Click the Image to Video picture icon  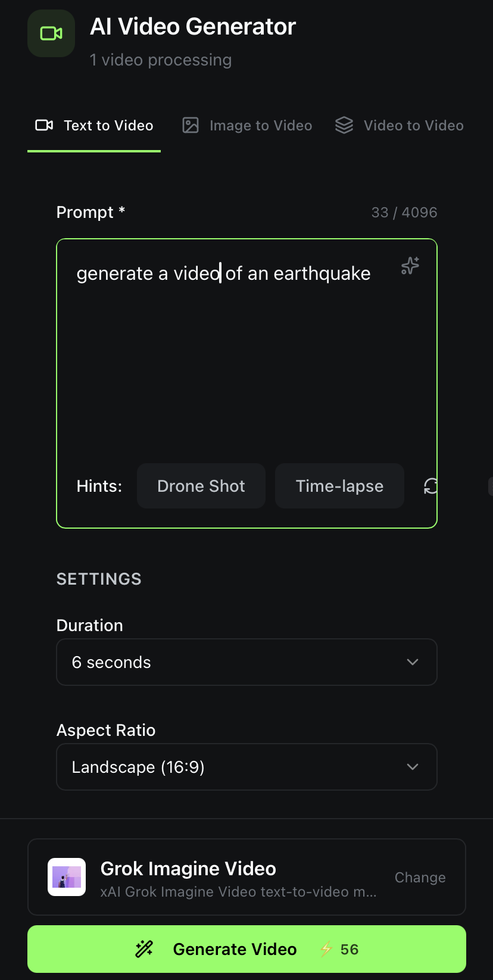191,126
